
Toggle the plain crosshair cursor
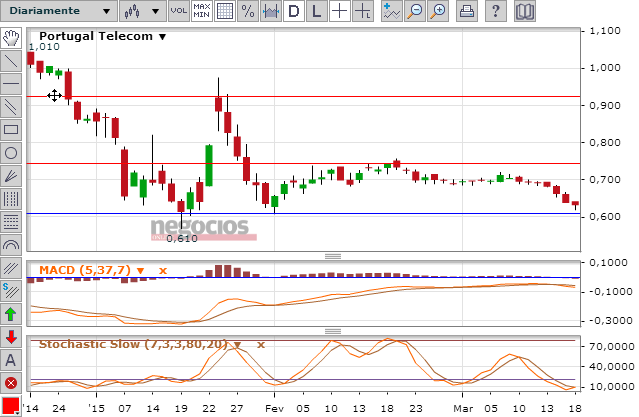[x=339, y=11]
